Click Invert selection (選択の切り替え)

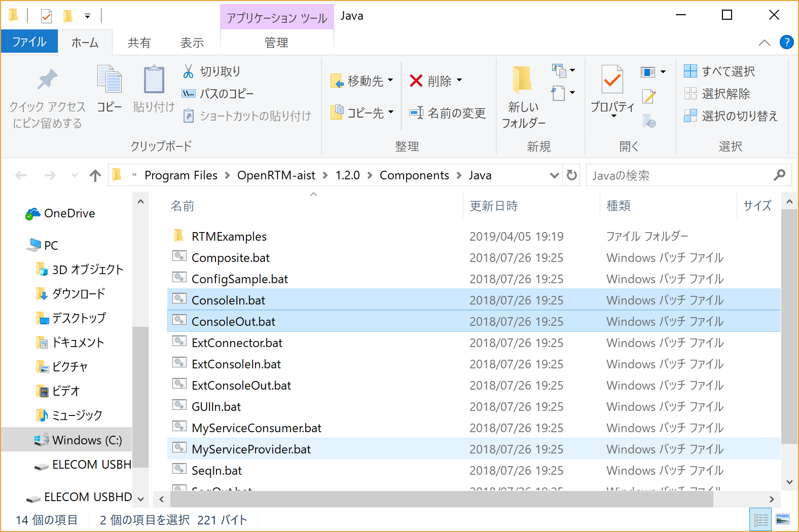[731, 116]
